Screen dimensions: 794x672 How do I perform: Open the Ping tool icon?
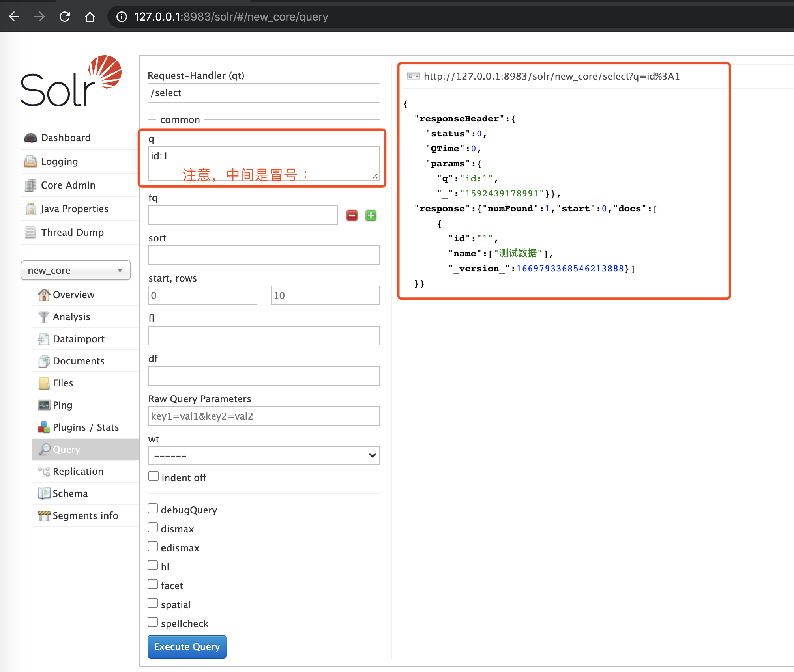[x=44, y=405]
